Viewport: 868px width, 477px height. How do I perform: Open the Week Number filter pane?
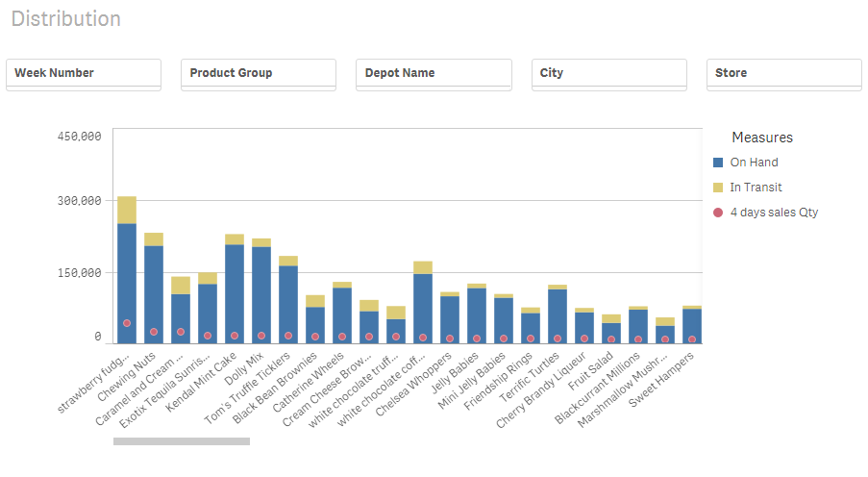[84, 74]
